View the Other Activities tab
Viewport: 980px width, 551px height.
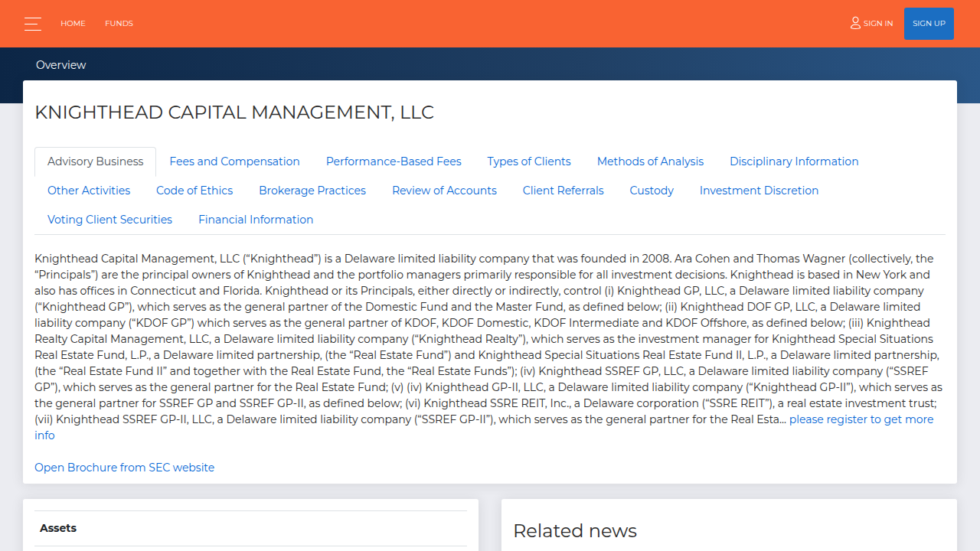[x=89, y=191]
